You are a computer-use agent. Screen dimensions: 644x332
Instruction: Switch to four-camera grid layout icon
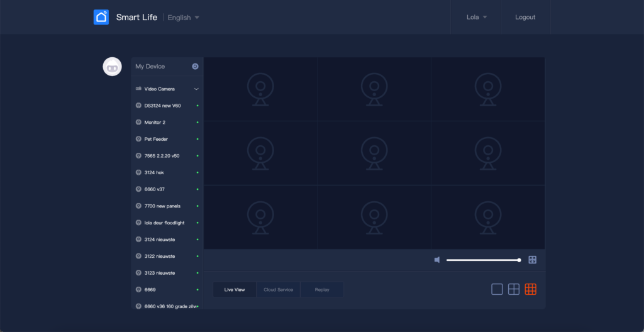(514, 289)
